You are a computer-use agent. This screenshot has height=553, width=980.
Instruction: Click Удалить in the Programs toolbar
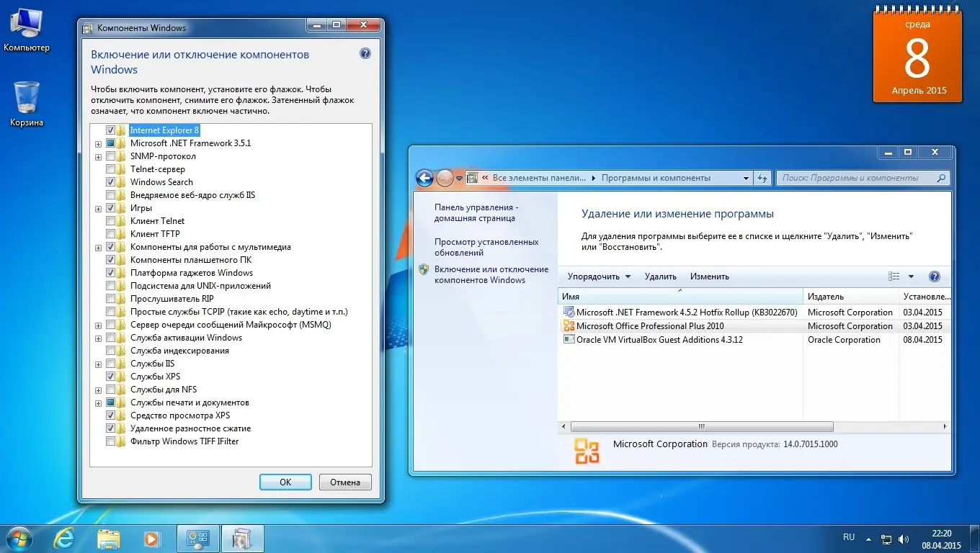click(661, 276)
